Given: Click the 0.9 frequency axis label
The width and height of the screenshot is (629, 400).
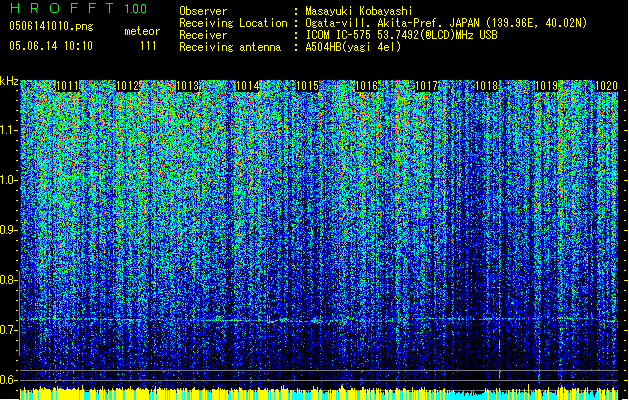Looking at the screenshot, I should [9, 230].
